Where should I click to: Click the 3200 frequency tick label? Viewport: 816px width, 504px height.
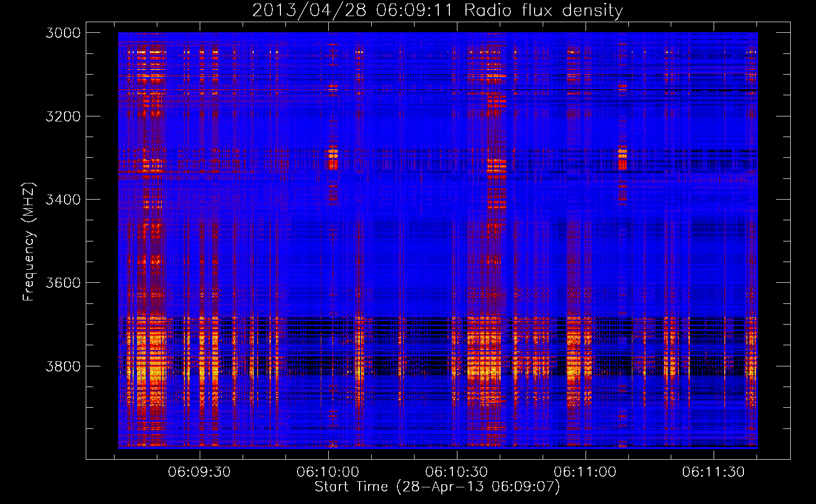[63, 116]
